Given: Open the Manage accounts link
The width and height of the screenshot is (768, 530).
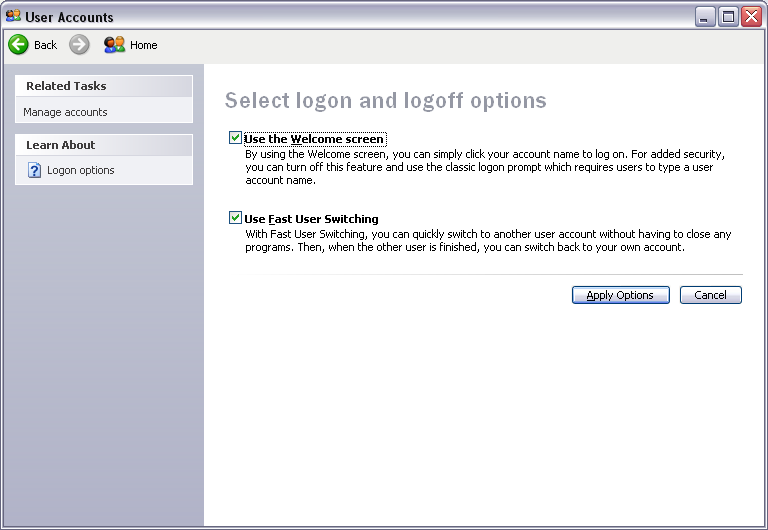Looking at the screenshot, I should (x=65, y=112).
